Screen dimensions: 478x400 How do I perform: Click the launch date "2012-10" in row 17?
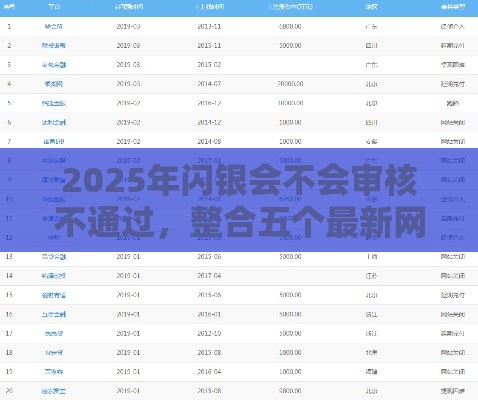coord(209,334)
